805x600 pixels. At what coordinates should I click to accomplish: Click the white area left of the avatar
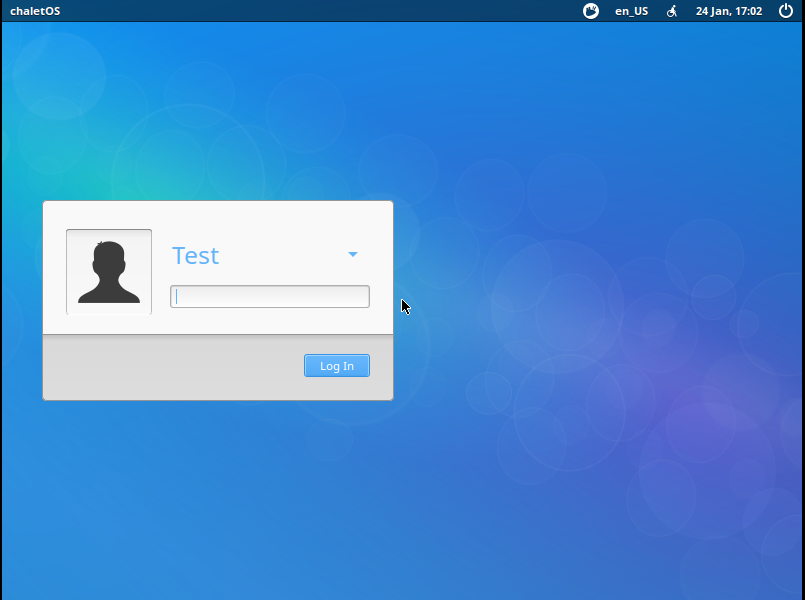pos(54,270)
